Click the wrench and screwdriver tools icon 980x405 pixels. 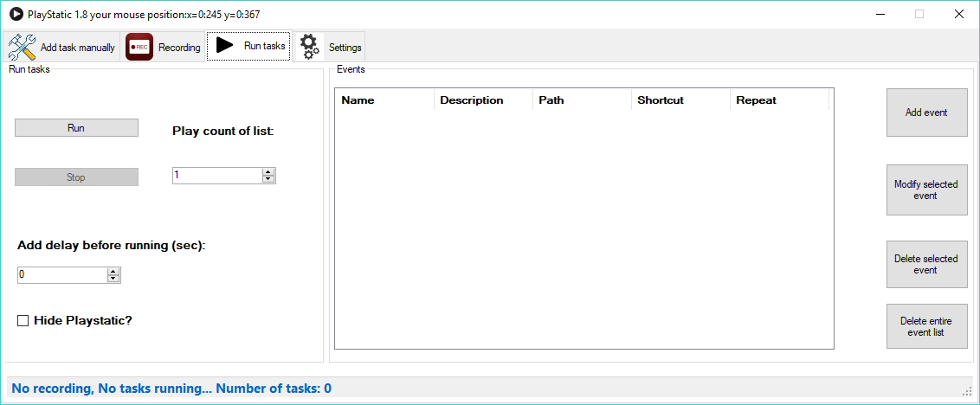coord(22,47)
